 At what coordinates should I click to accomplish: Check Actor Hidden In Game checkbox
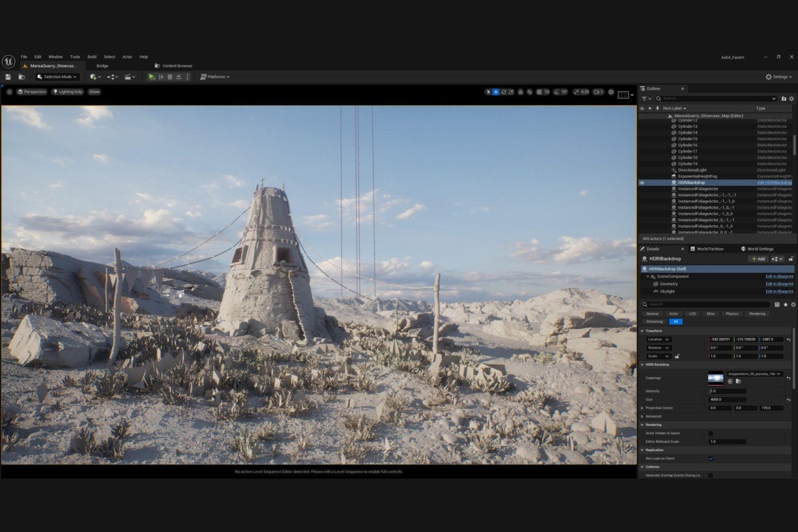pyautogui.click(x=711, y=434)
